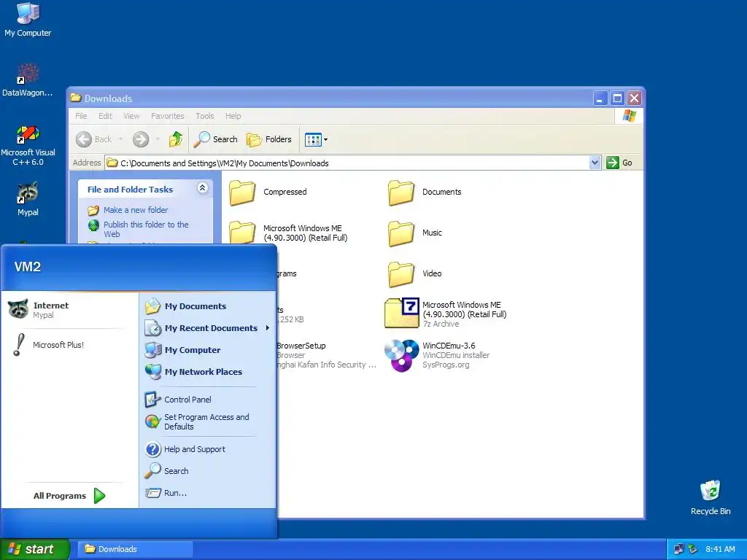Click Downloads taskbar button
747x560 pixels.
tap(135, 549)
